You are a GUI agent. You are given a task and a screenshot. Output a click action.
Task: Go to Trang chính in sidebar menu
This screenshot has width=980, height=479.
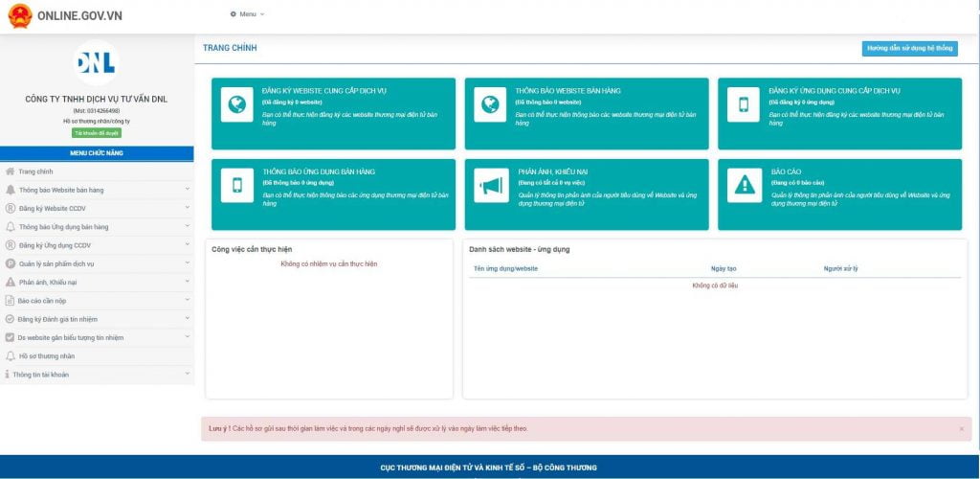coord(97,171)
